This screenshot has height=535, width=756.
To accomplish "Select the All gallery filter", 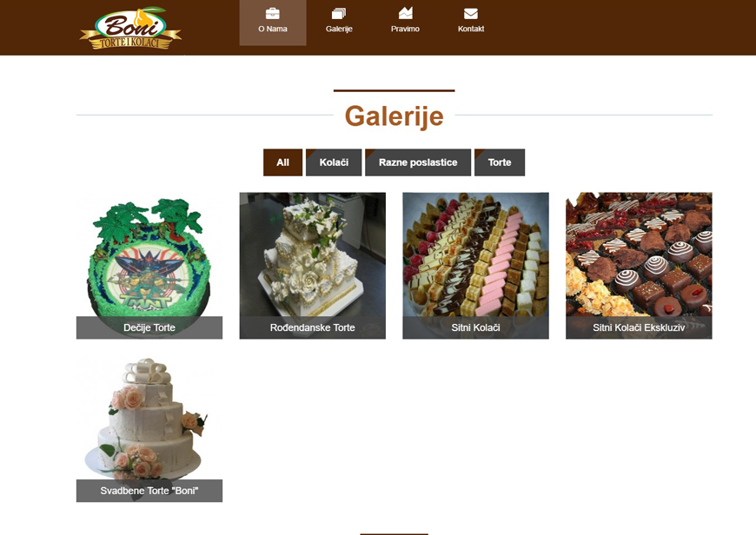I will [x=282, y=162].
